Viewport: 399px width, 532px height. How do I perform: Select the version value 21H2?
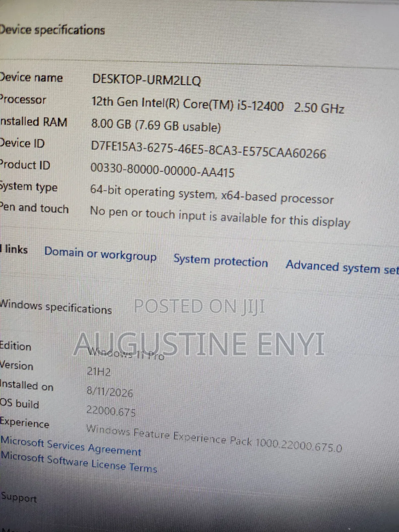[99, 371]
